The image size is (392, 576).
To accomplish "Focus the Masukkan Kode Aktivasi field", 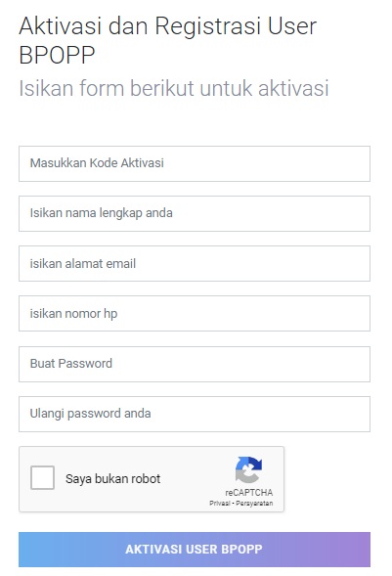I will pos(195,163).
